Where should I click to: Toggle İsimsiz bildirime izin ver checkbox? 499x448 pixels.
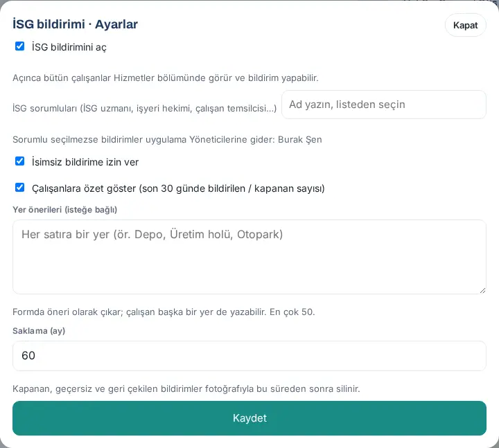pos(19,161)
